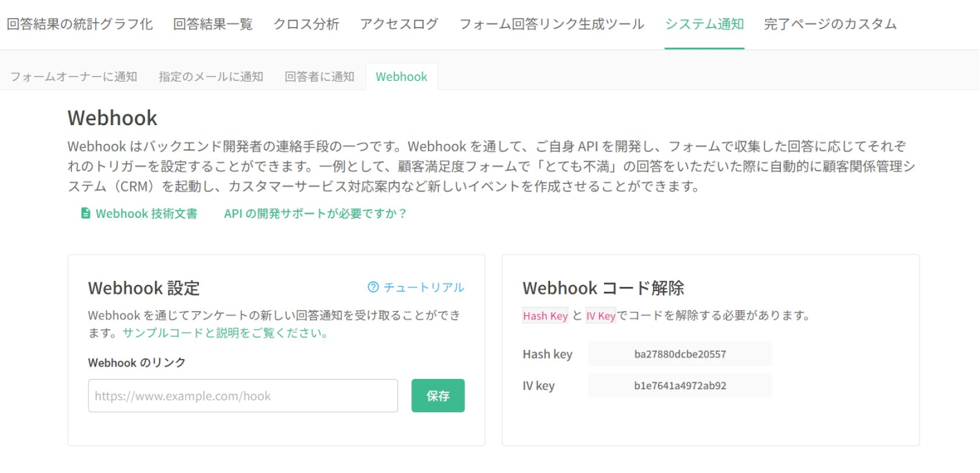Screen dimensions: 980x473
Task: Click the pink Hash Key tag
Action: click(545, 316)
